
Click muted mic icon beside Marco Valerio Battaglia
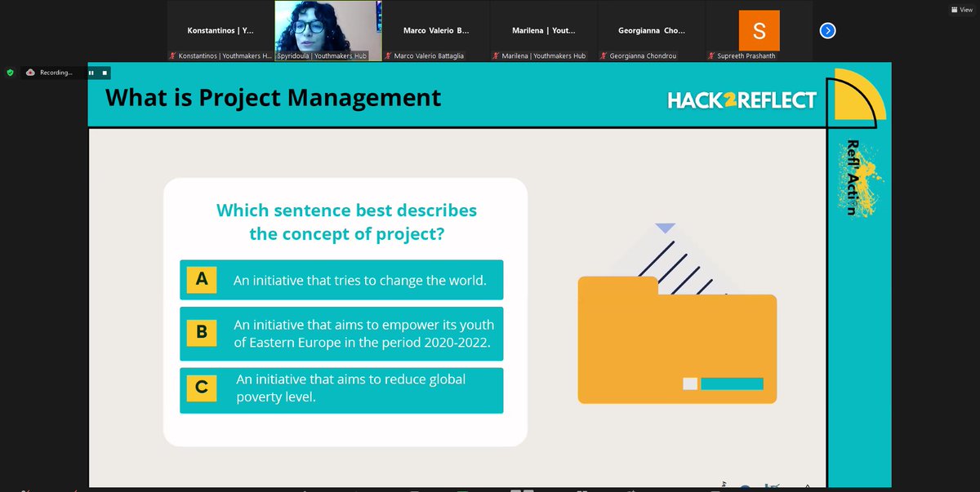click(388, 56)
